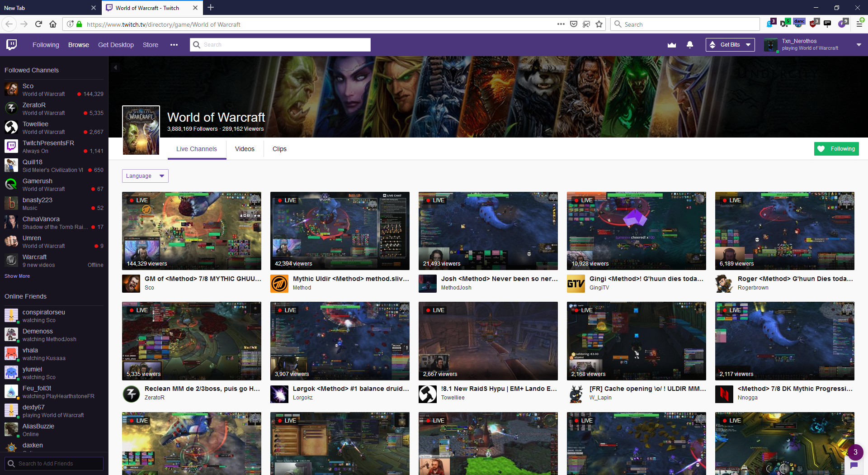This screenshot has height=475, width=868.
Task: Open the whispers chat bubble icon
Action: [x=854, y=465]
